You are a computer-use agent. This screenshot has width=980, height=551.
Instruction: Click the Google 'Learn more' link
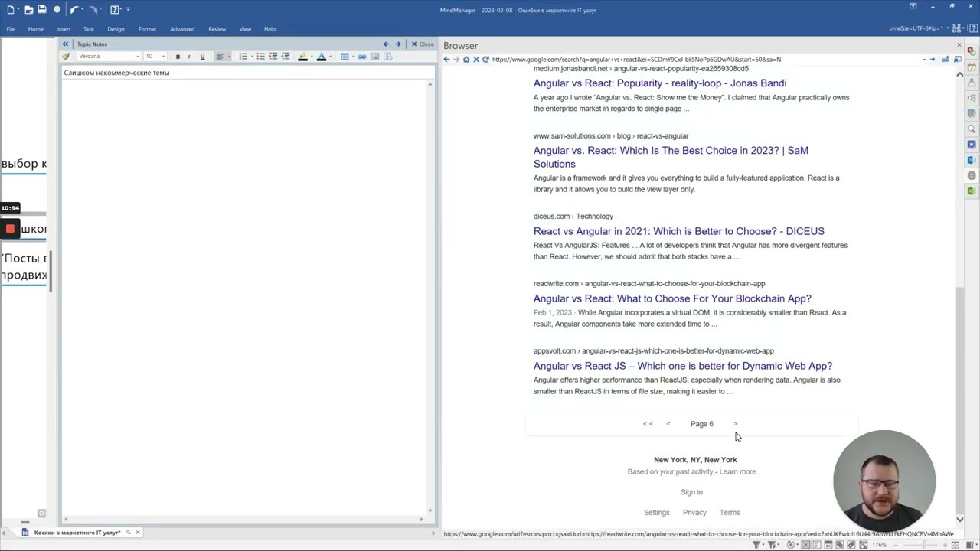coord(737,471)
